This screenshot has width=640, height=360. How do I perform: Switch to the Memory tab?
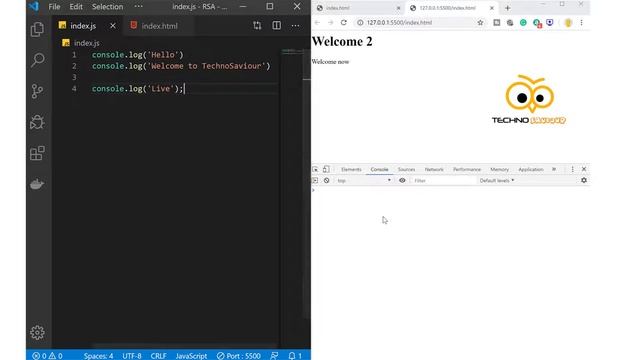(499, 169)
